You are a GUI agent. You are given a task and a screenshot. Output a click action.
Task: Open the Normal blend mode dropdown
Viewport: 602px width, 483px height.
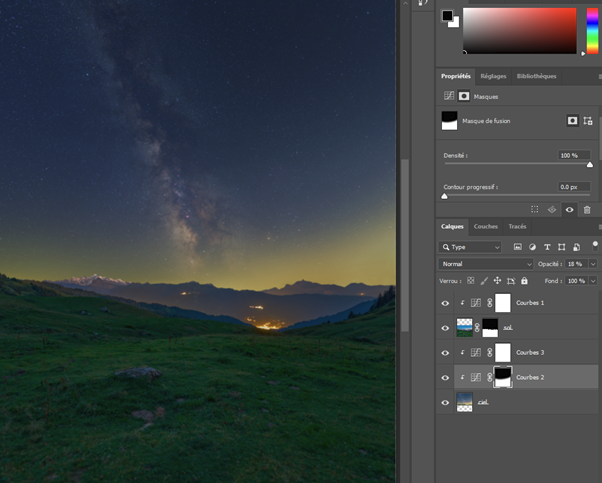486,264
